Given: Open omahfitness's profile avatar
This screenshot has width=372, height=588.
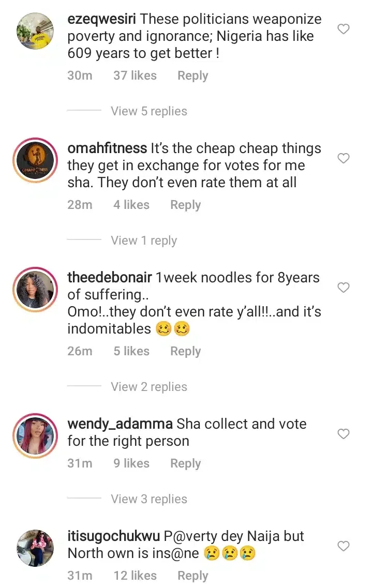Looking at the screenshot, I should (35, 160).
